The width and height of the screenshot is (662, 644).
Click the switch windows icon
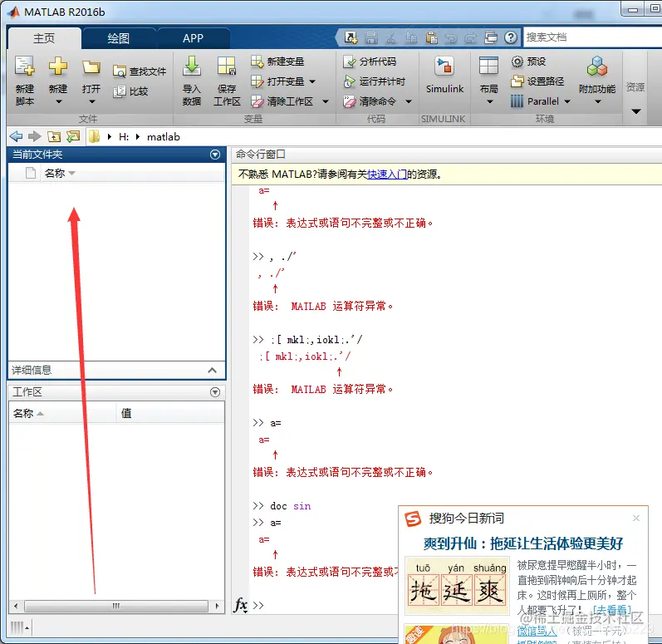click(491, 37)
